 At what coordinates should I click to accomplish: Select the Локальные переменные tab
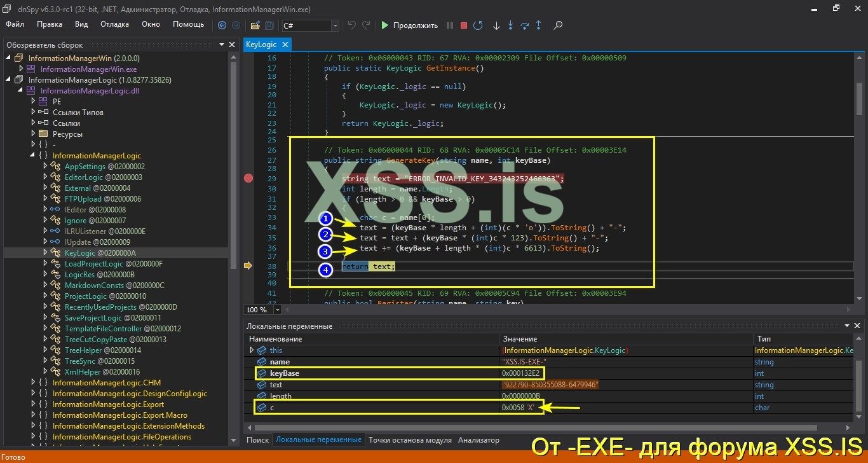point(318,440)
